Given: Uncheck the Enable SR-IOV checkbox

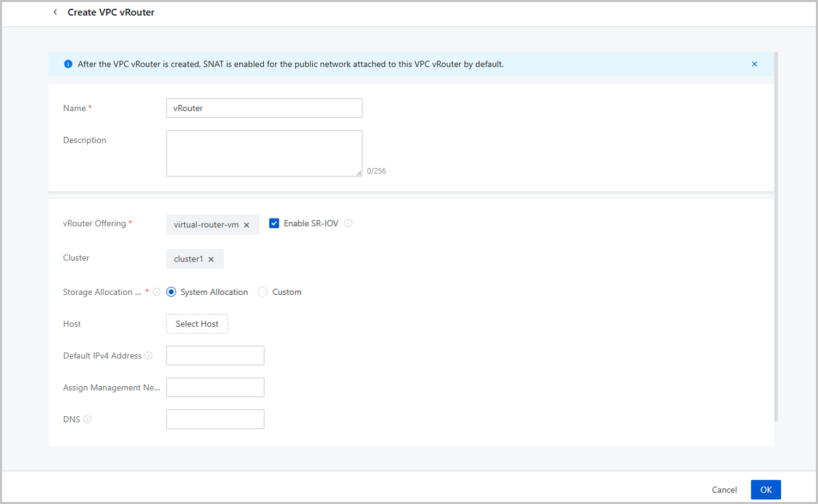Looking at the screenshot, I should pyautogui.click(x=274, y=223).
